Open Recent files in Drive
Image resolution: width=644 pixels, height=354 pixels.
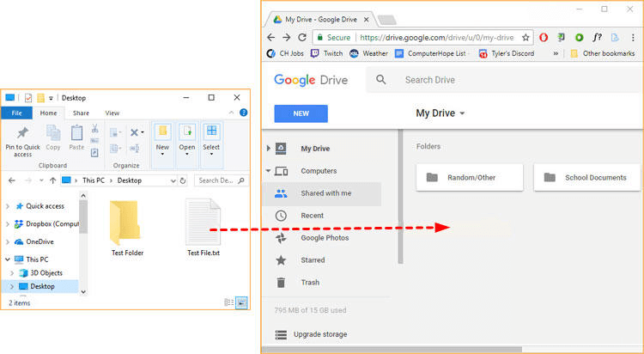point(312,216)
